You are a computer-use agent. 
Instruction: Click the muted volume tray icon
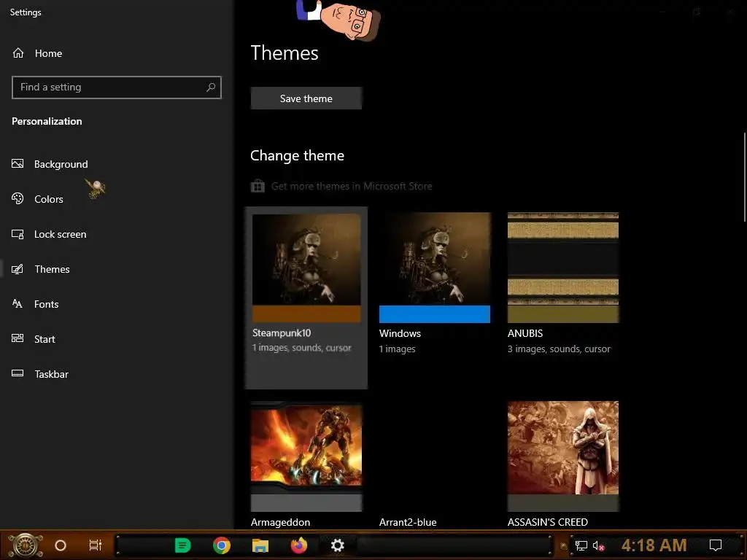pyautogui.click(x=598, y=545)
